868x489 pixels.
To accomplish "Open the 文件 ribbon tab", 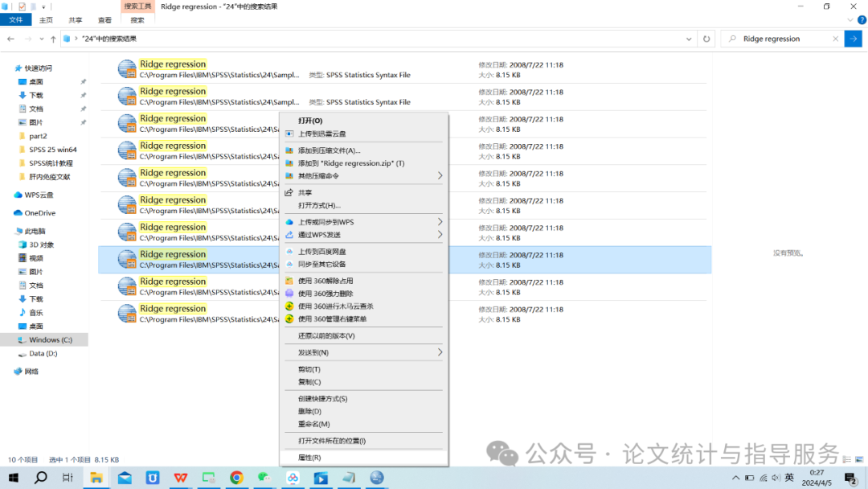I will (x=15, y=20).
